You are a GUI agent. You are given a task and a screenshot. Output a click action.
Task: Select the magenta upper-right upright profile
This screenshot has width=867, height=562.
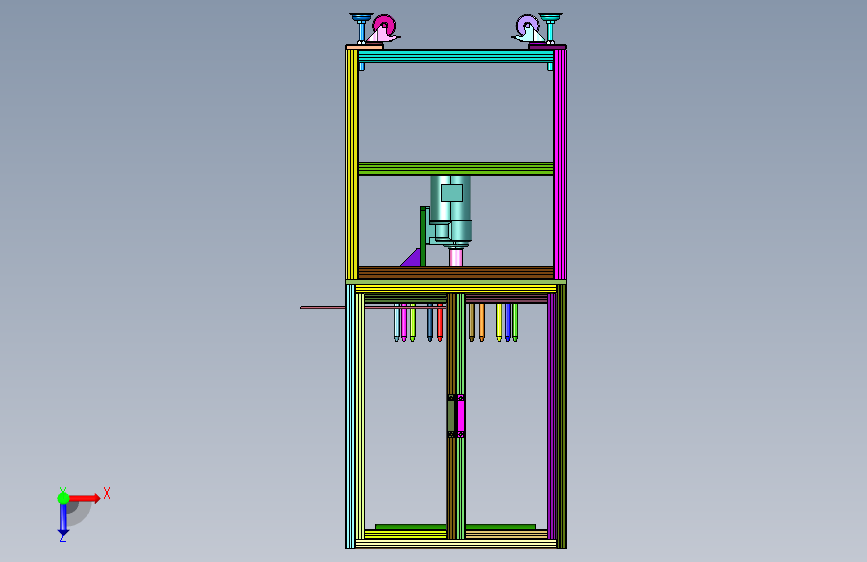coord(560,164)
